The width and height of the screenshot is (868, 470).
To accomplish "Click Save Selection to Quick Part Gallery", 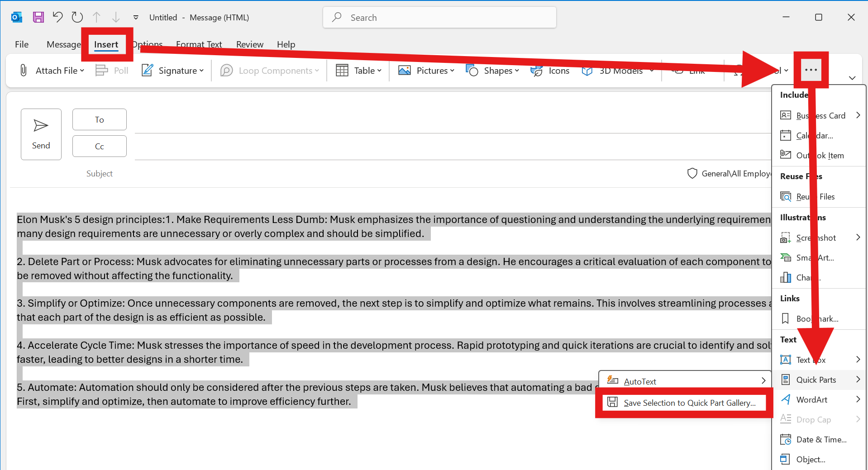I will coord(684,403).
